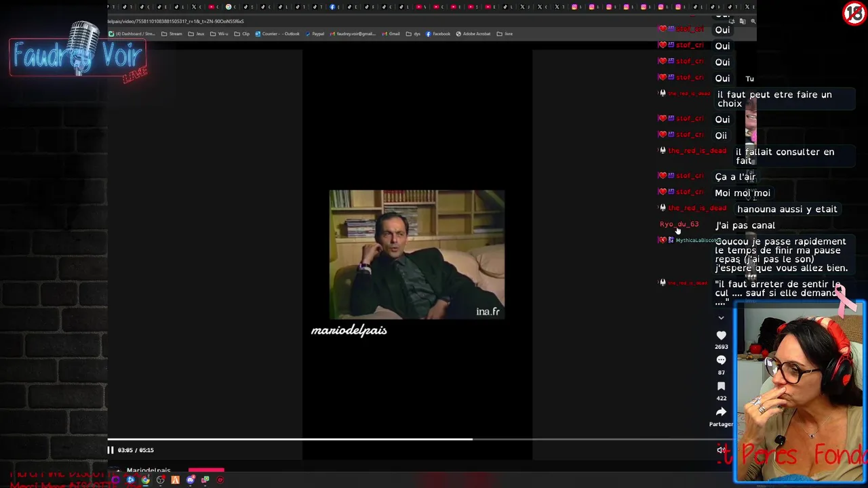Share the video via Partager arrow
The image size is (868, 488).
tap(721, 412)
